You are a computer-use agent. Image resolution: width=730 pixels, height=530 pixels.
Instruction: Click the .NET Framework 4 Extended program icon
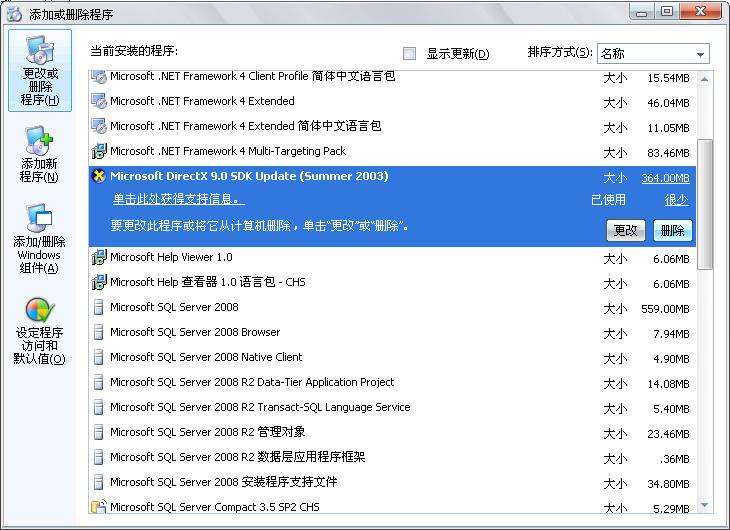tap(99, 101)
